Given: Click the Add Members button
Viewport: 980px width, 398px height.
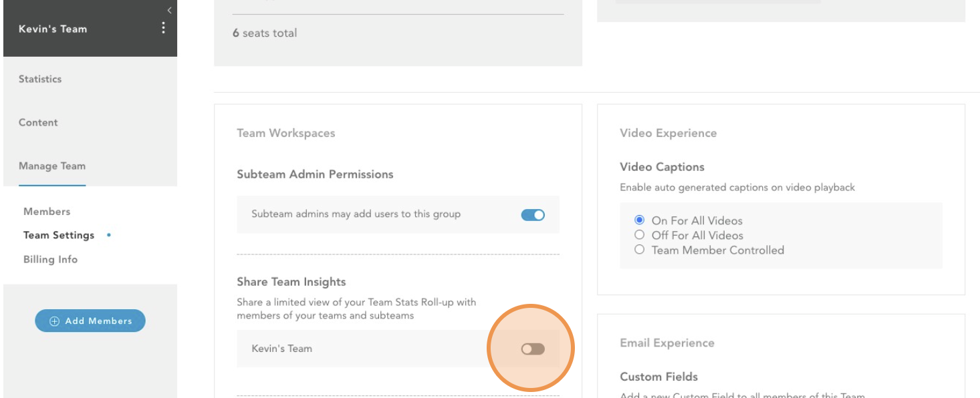Looking at the screenshot, I should coord(90,321).
